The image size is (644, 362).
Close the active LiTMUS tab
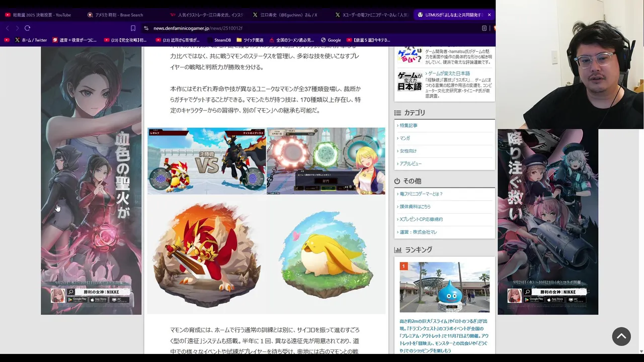click(489, 15)
